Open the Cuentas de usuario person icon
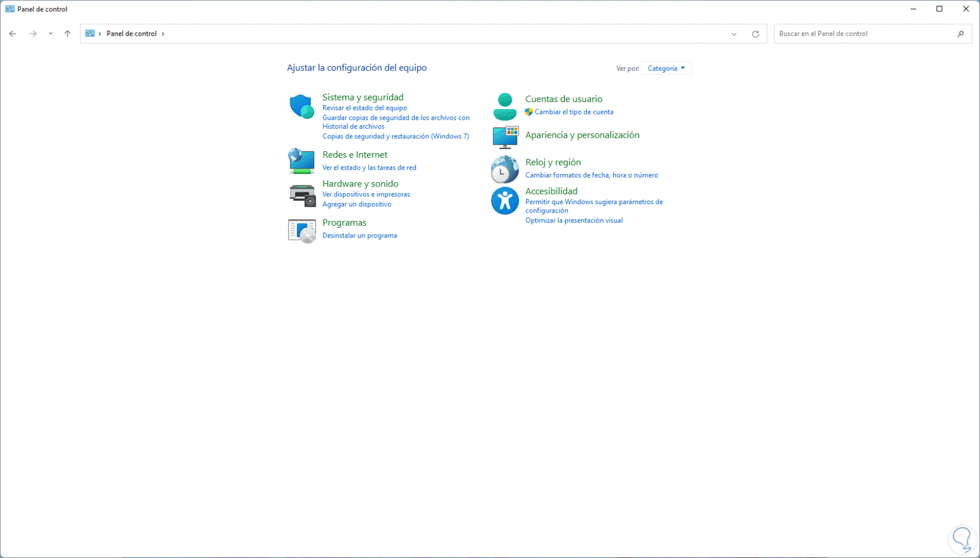This screenshot has height=558, width=980. pos(505,107)
